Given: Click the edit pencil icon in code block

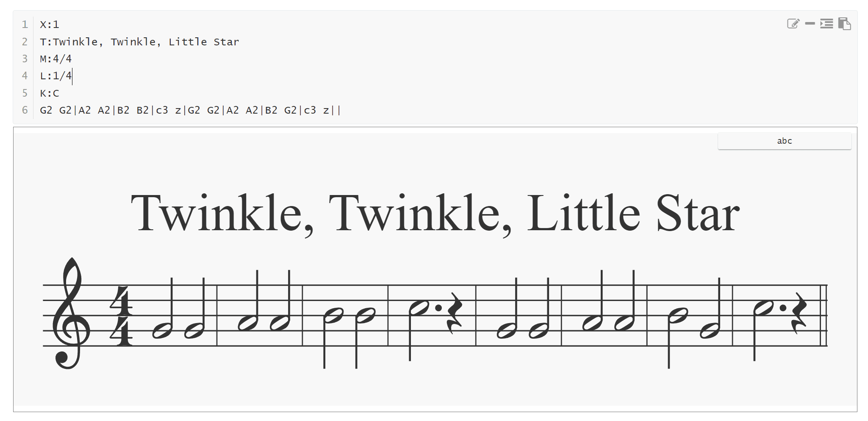Looking at the screenshot, I should click(793, 24).
